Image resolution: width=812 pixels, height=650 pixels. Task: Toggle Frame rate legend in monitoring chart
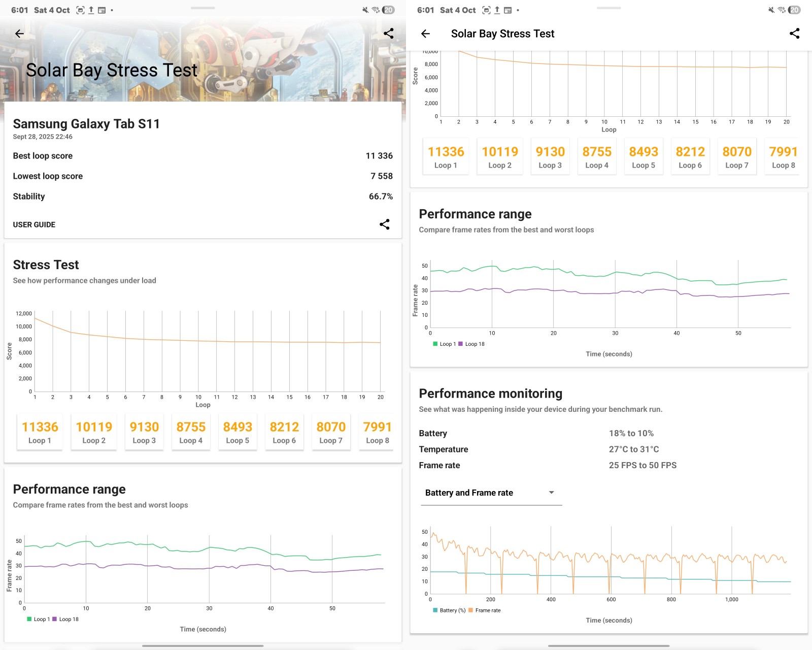pyautogui.click(x=485, y=610)
